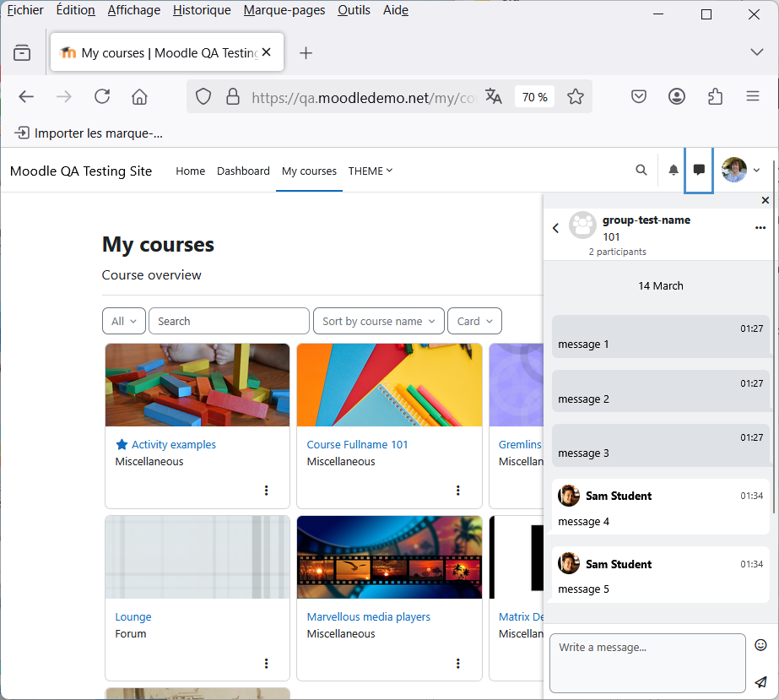
Task: Open the extensions puzzle icon
Action: point(715,96)
